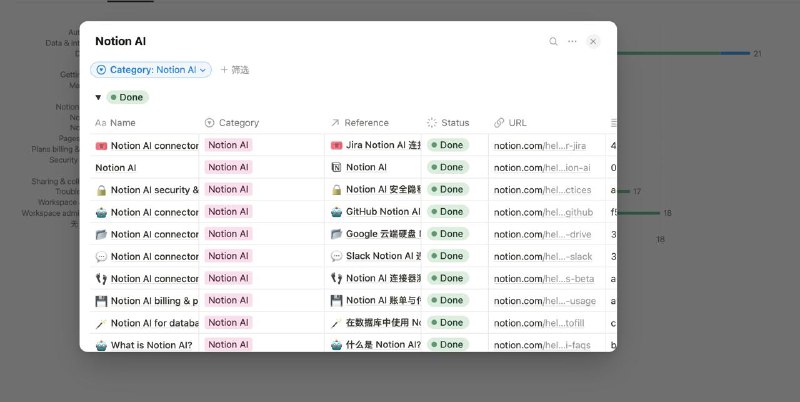Click Done status in What is Notion AI? row
800x402 pixels.
point(447,344)
